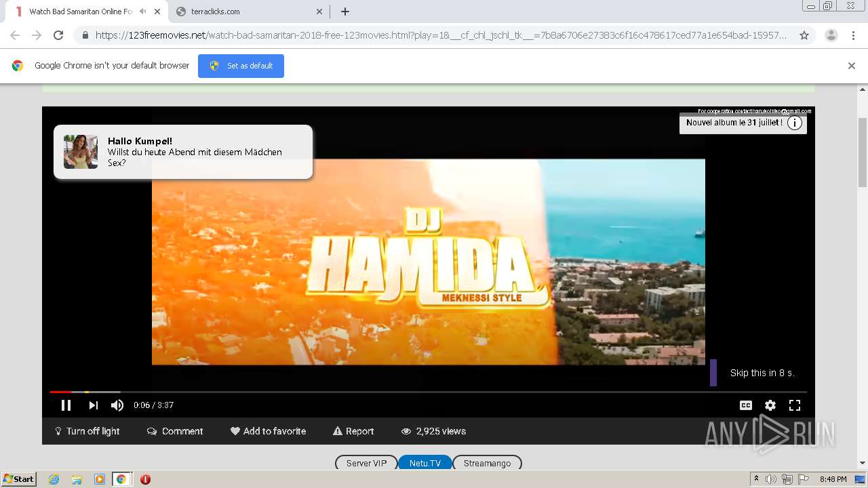Open media player taskbar icon
The width and height of the screenshot is (868, 488).
pos(99,479)
